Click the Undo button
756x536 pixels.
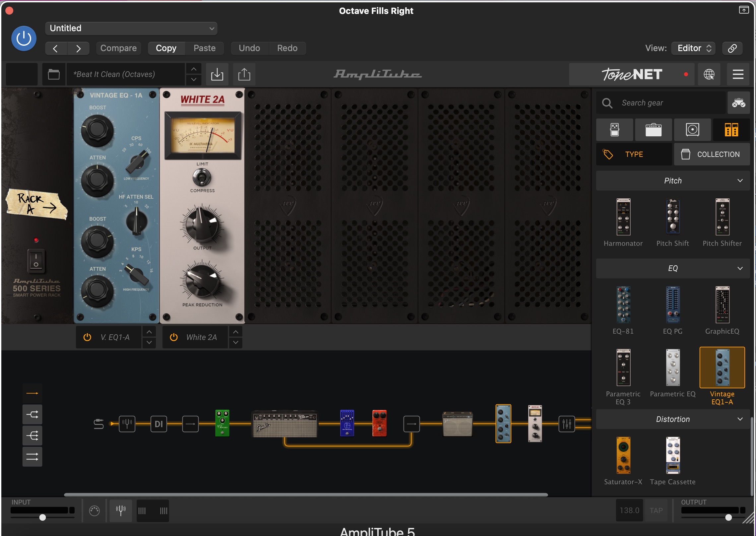[x=249, y=48]
